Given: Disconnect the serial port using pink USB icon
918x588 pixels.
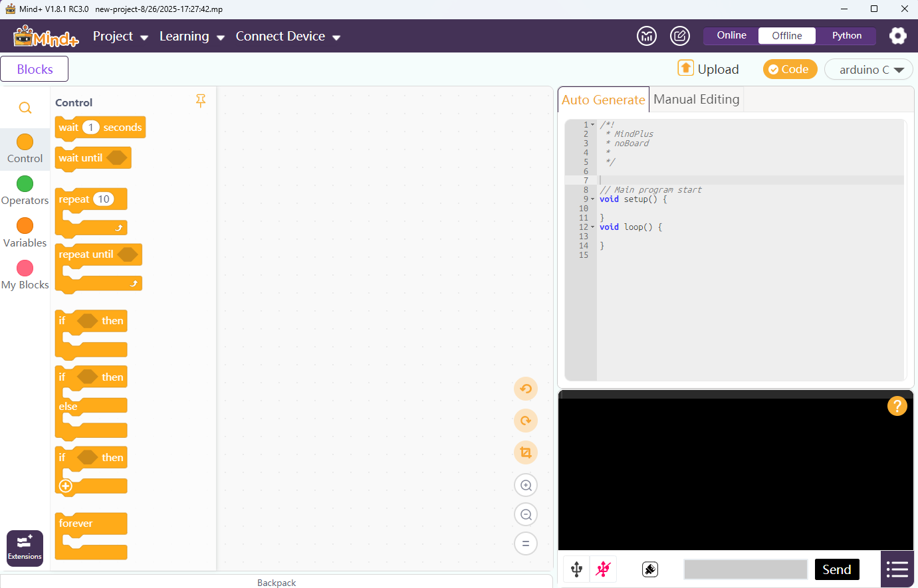Looking at the screenshot, I should click(603, 569).
